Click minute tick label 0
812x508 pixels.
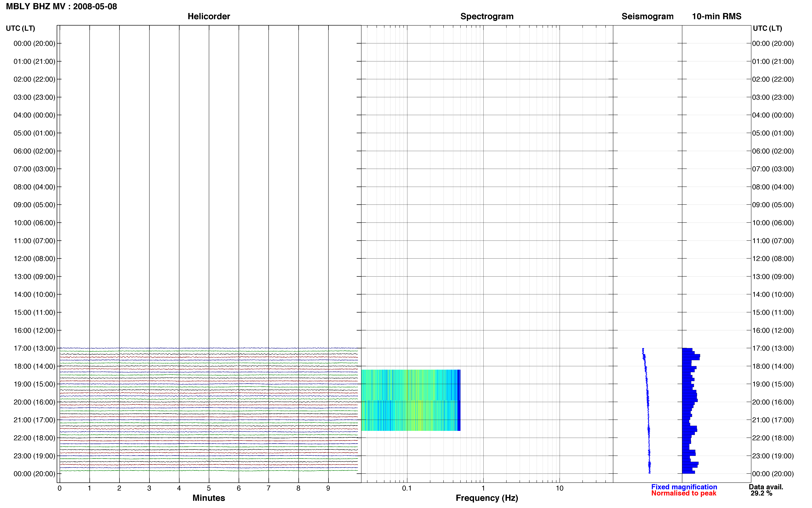pyautogui.click(x=59, y=488)
